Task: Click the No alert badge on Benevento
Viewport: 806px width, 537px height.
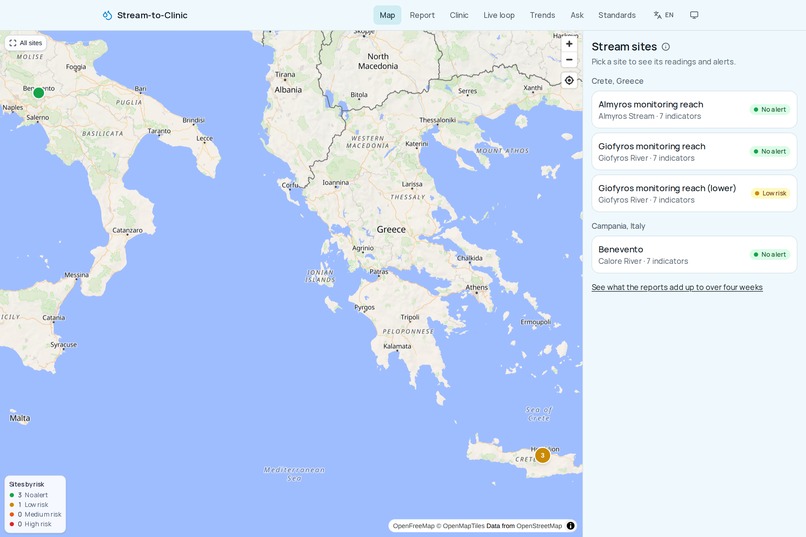Action: point(770,254)
